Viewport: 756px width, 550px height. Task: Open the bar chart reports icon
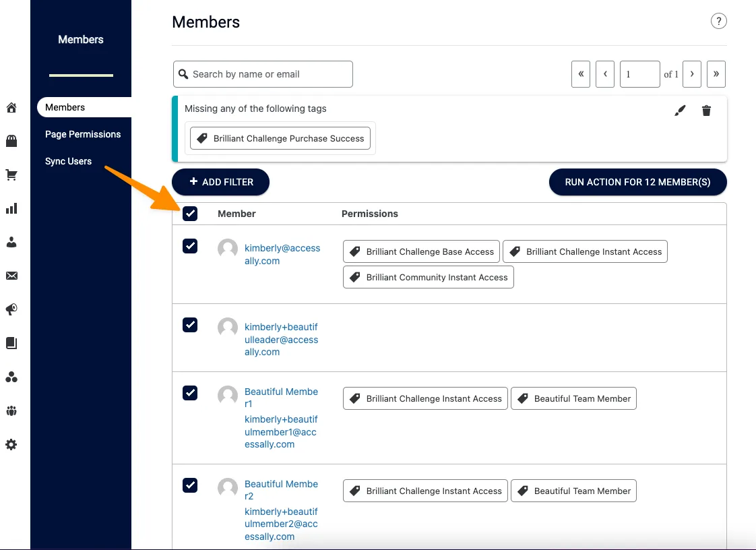(11, 208)
